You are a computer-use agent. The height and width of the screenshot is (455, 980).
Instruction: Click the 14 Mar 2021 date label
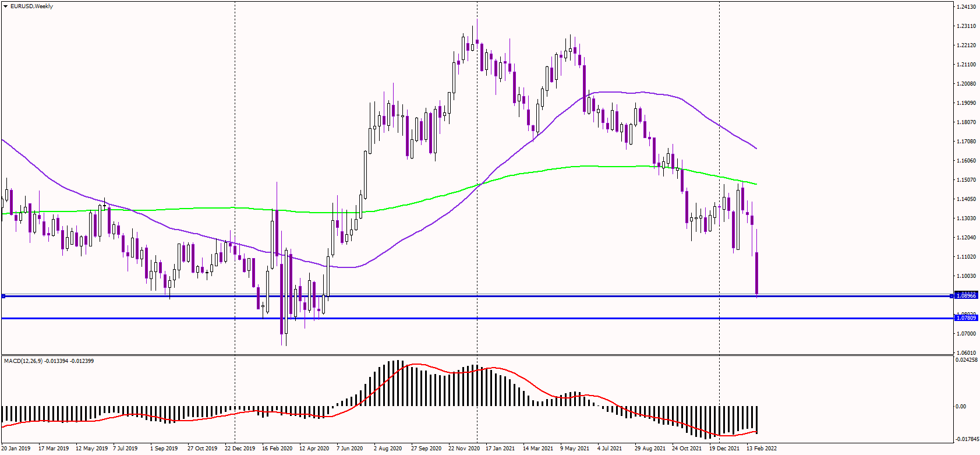[x=538, y=449]
